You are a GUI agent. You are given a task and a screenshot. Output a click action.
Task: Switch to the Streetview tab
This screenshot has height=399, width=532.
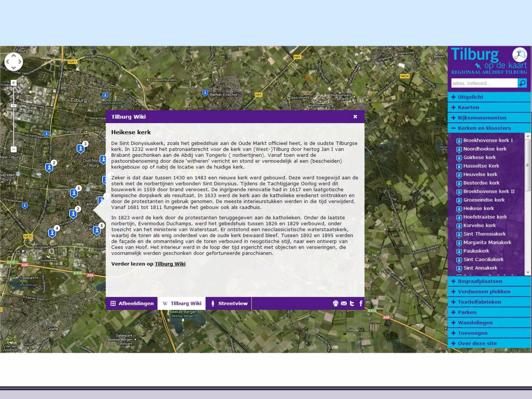pyautogui.click(x=229, y=303)
